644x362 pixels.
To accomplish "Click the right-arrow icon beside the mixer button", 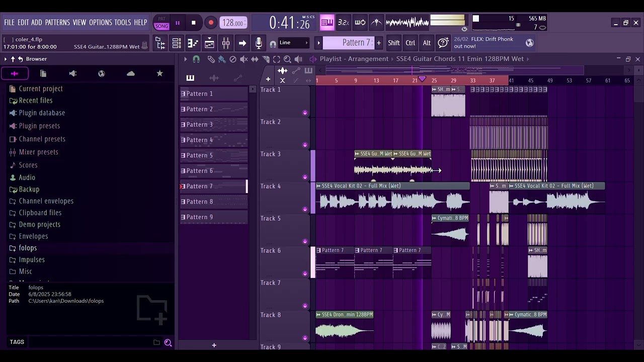I will 242,43.
